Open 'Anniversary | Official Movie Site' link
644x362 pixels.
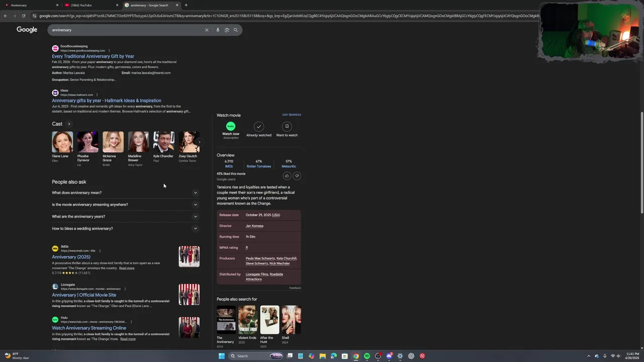[x=84, y=295]
